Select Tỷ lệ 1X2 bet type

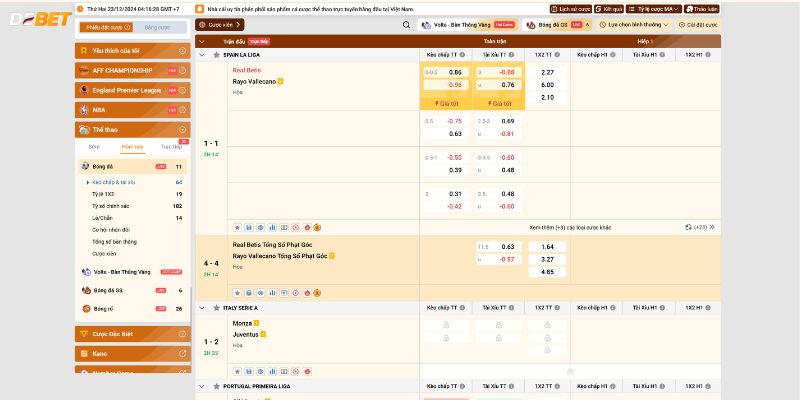(103, 194)
